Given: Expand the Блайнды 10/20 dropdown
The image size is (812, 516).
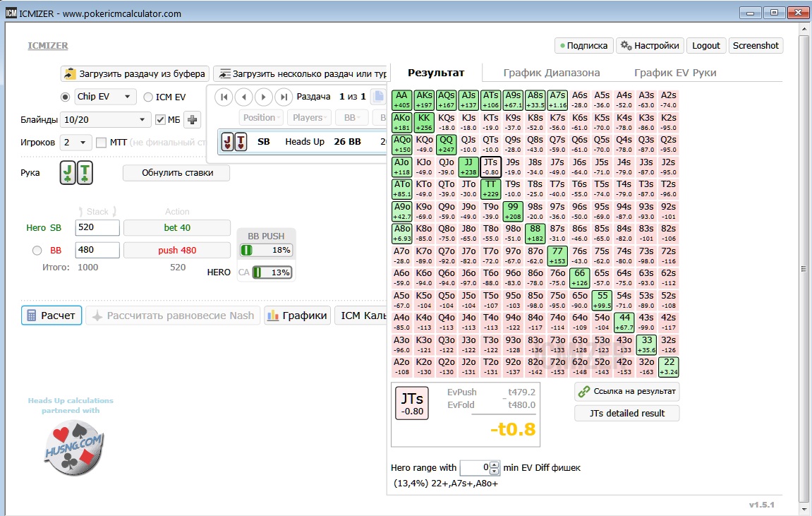Looking at the screenshot, I should [x=105, y=120].
